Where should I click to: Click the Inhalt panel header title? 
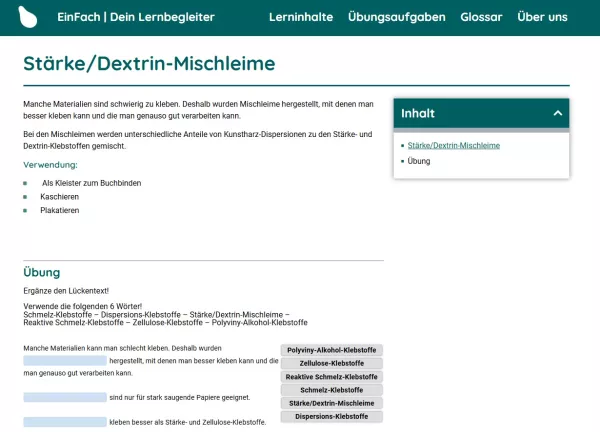[418, 113]
